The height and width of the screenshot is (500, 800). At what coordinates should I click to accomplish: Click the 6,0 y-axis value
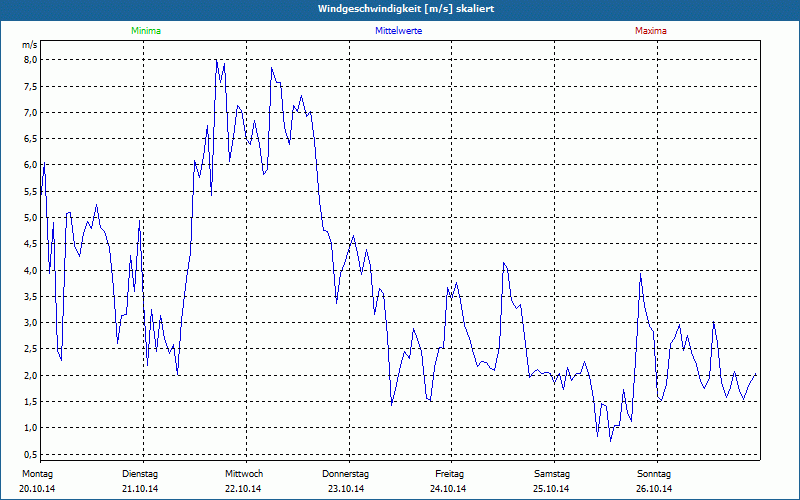(x=31, y=165)
